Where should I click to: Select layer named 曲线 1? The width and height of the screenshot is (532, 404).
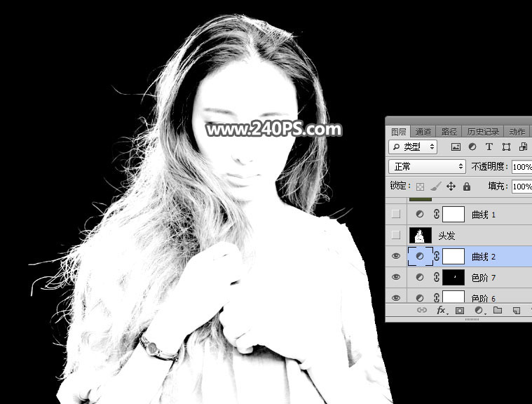click(484, 215)
